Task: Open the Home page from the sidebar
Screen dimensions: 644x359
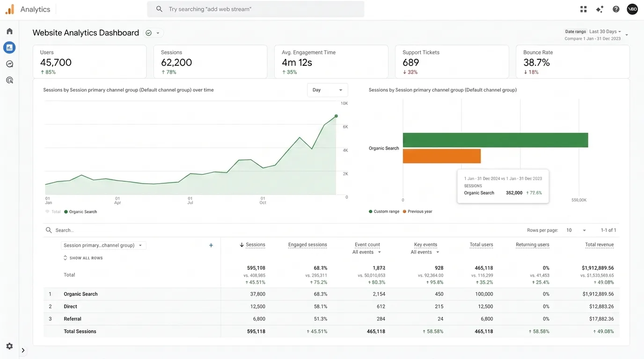Action: (9, 31)
